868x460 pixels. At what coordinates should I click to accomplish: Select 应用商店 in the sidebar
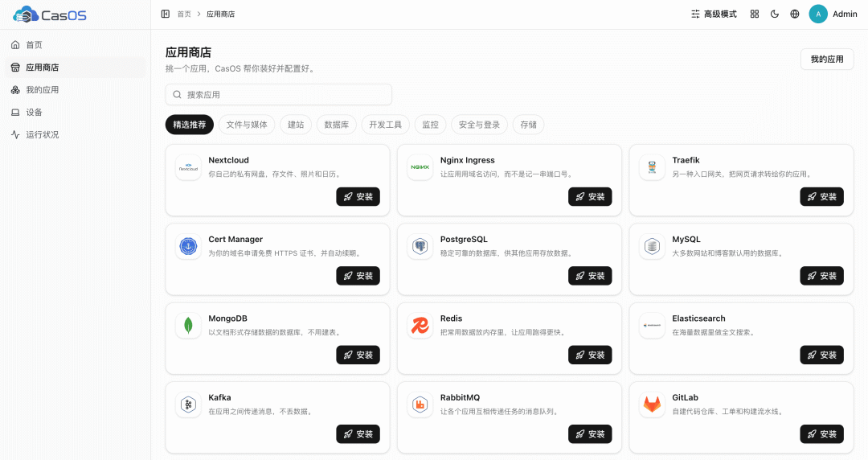(x=76, y=67)
